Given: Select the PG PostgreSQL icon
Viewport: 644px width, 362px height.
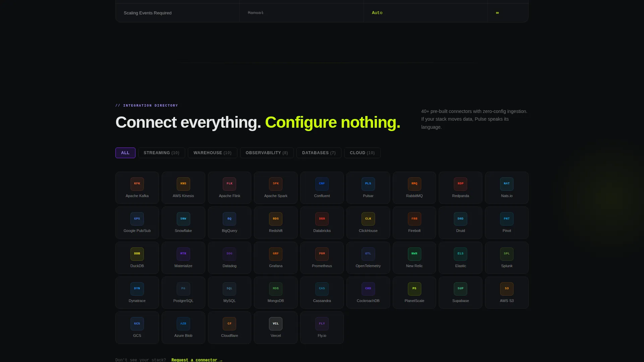Looking at the screenshot, I should [183, 289].
